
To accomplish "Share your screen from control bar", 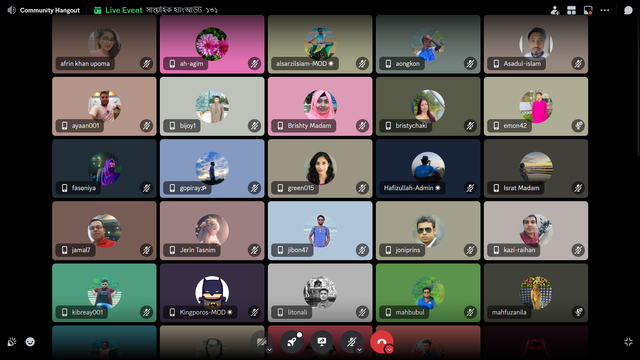I will coord(322,342).
